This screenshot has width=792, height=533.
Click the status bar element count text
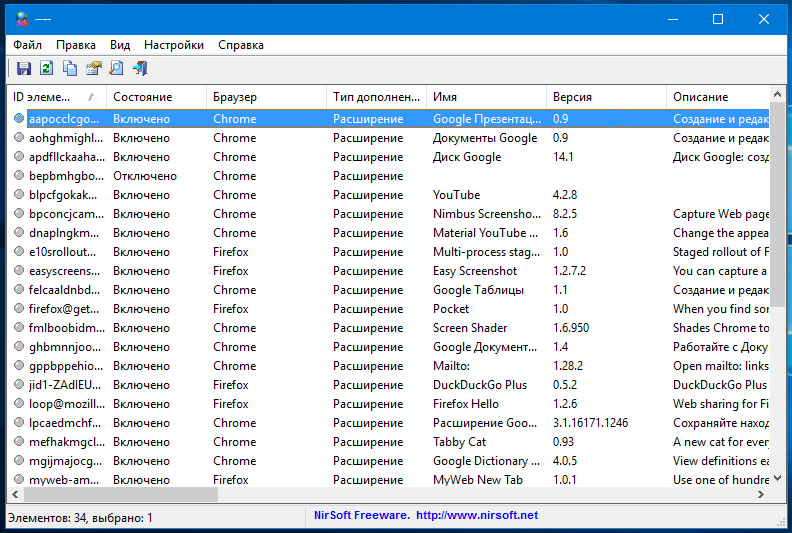tap(80, 518)
